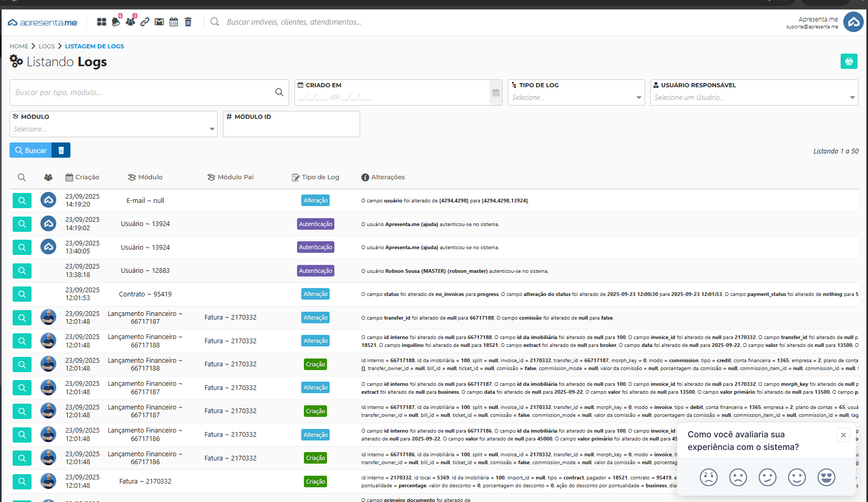View details of the E-mail ~ null log
The image size is (868, 502).
[22, 200]
